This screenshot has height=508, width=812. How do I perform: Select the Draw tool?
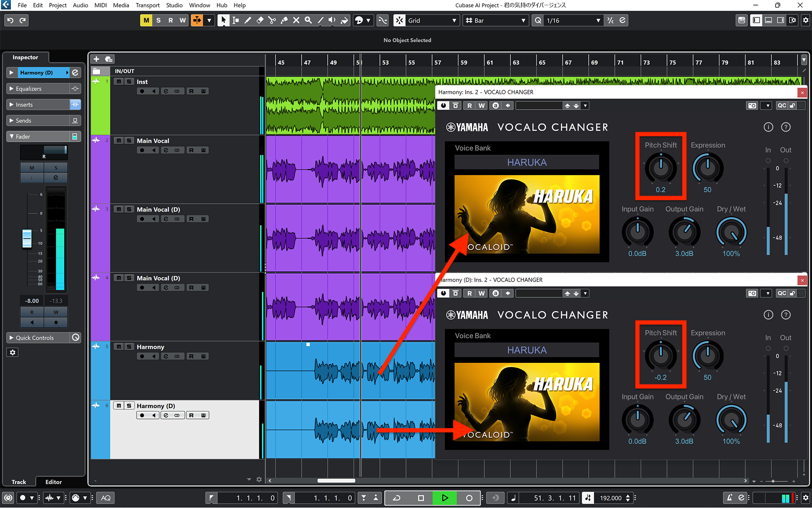tap(248, 20)
